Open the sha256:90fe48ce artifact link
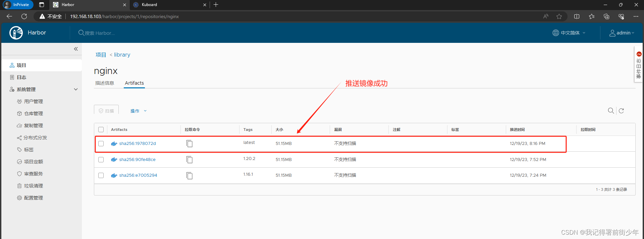 137,160
